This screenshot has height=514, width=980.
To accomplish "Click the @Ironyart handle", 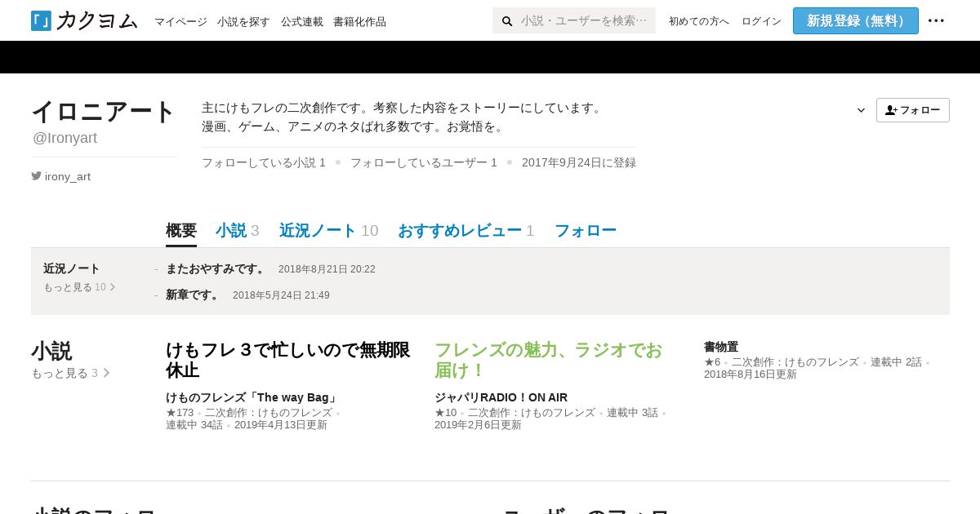I will click(x=65, y=138).
